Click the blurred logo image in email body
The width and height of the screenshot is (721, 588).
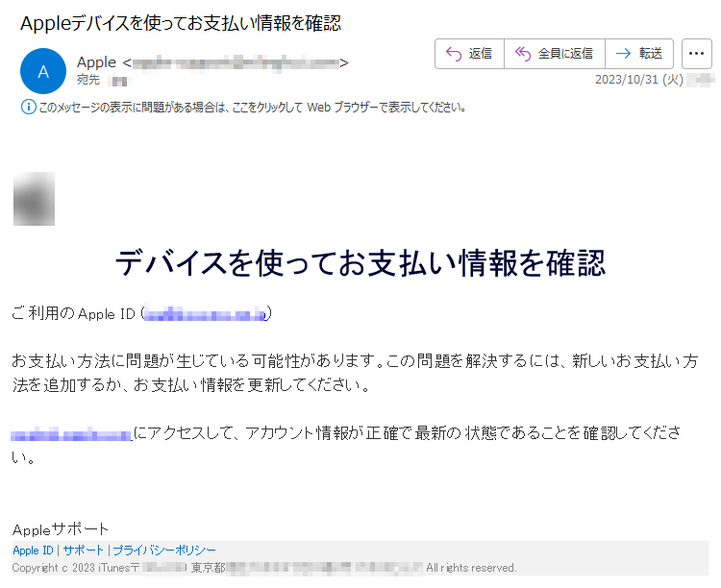(x=34, y=199)
